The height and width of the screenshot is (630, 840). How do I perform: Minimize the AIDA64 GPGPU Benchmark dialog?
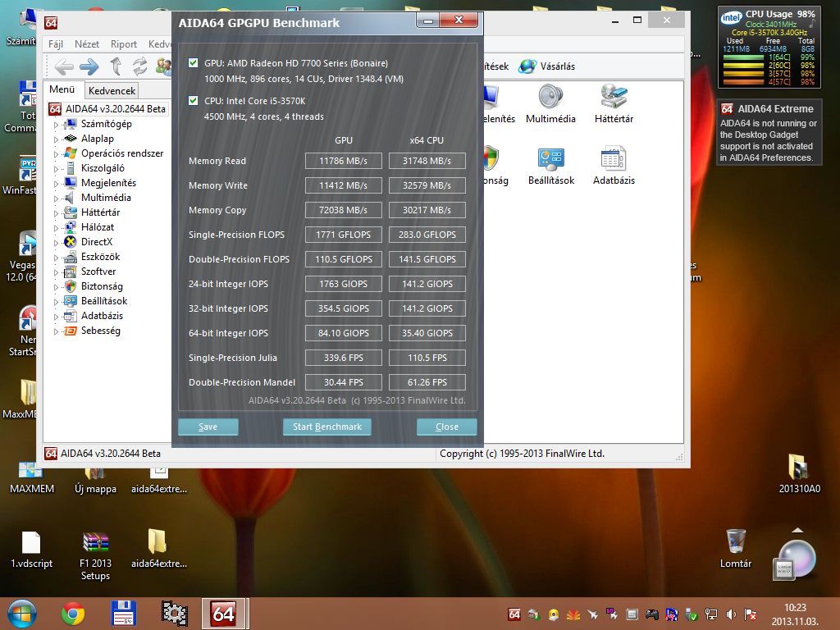(428, 21)
